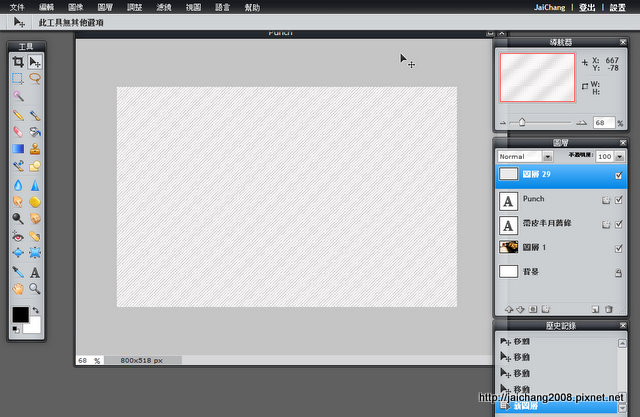The width and height of the screenshot is (640, 417).
Task: Select the Zoom magnifier tool in toolbox
Action: (35, 289)
